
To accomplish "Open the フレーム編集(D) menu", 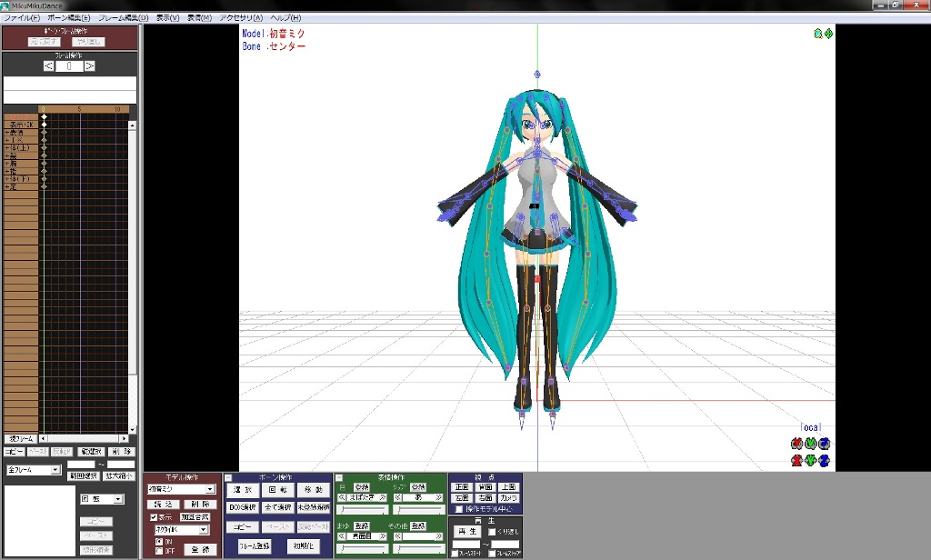I will pyautogui.click(x=123, y=18).
